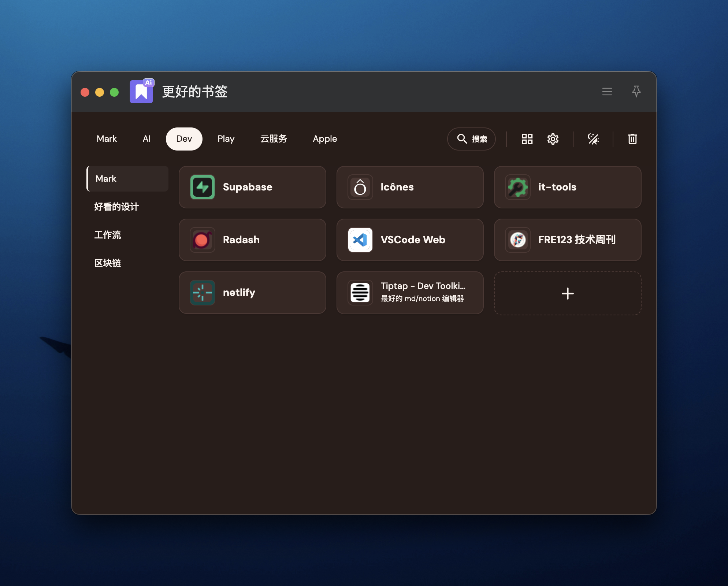The width and height of the screenshot is (728, 586).
Task: Click the pin window icon
Action: pyautogui.click(x=636, y=91)
